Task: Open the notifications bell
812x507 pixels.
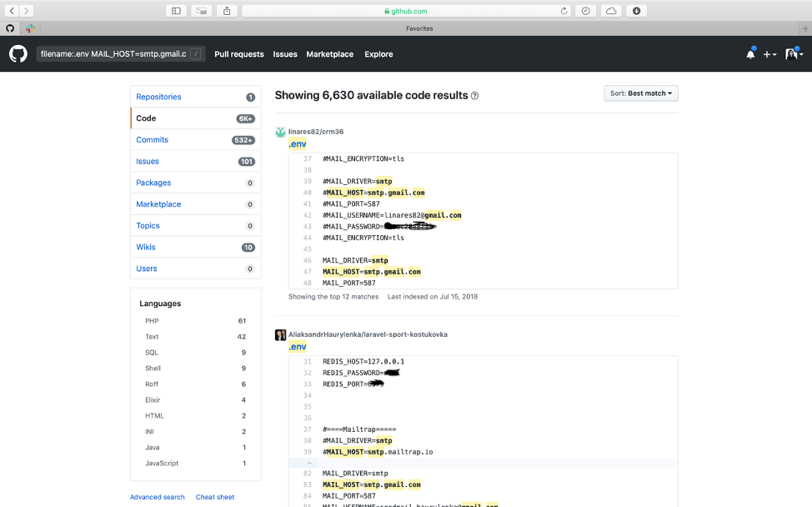Action: (x=750, y=54)
